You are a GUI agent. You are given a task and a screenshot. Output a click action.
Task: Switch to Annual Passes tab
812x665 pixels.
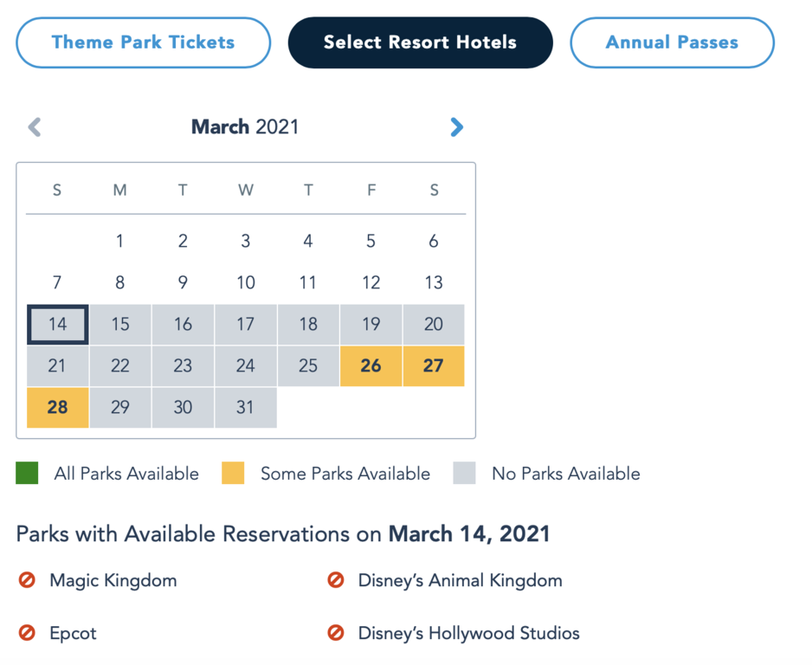(672, 42)
